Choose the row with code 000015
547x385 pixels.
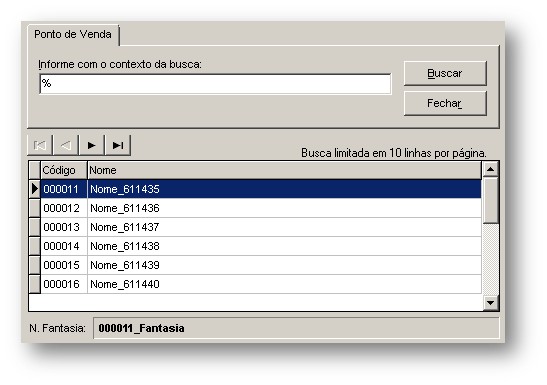click(x=261, y=265)
